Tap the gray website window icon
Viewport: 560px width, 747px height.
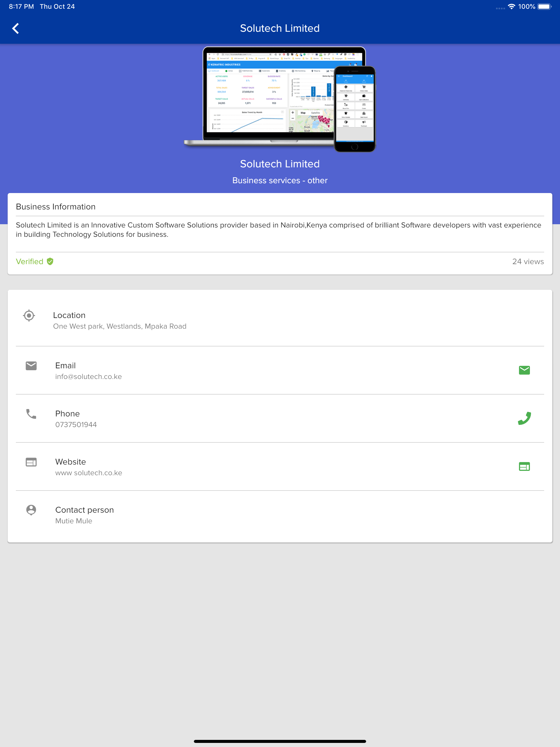tap(31, 462)
